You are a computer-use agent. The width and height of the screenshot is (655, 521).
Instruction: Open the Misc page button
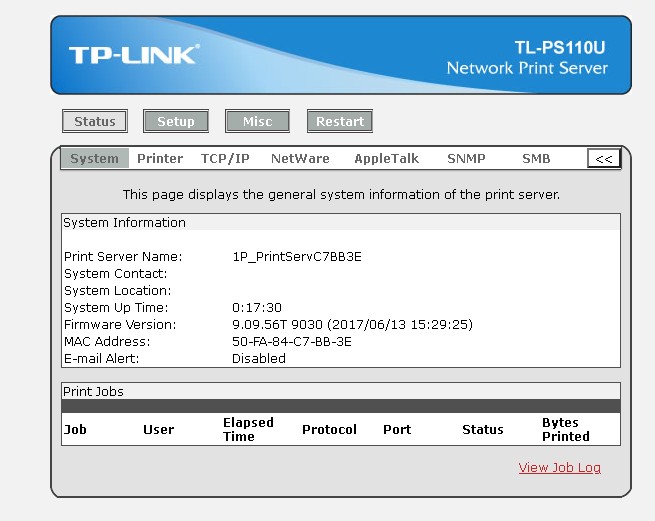point(257,121)
